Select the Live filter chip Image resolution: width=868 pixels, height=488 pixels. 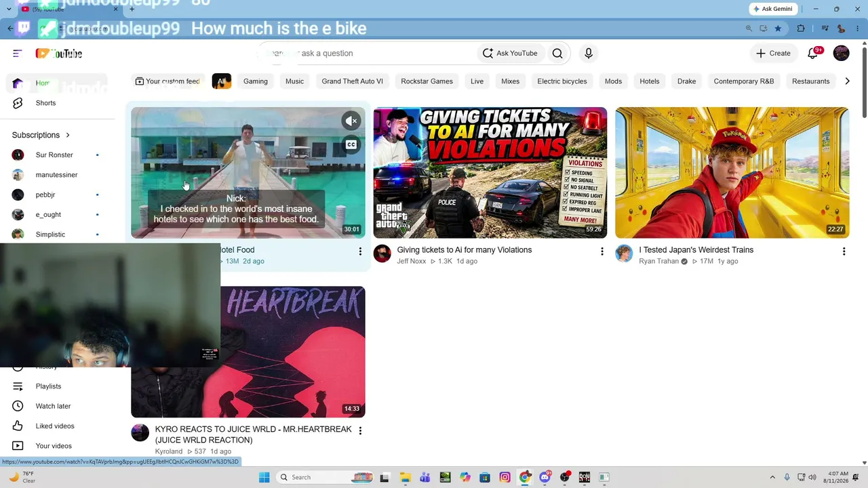477,81
